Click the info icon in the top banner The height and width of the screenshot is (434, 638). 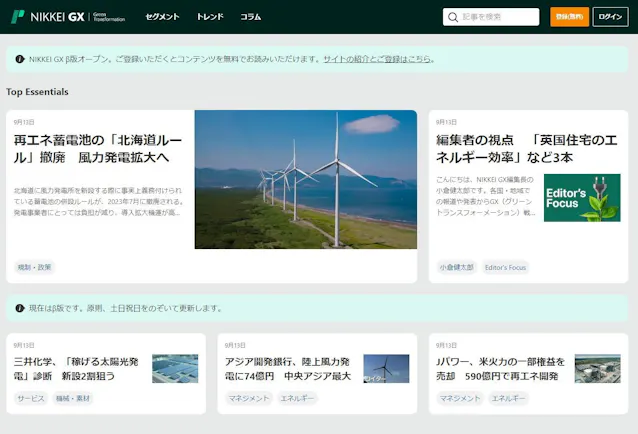(x=20, y=59)
